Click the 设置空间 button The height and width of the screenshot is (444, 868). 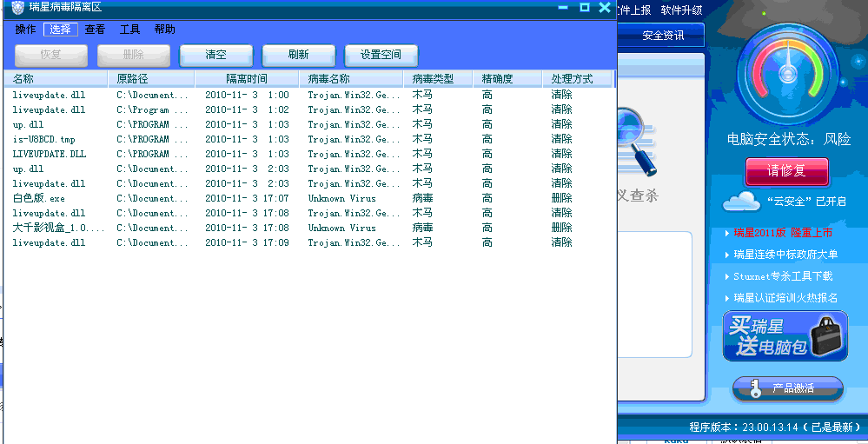tap(381, 56)
